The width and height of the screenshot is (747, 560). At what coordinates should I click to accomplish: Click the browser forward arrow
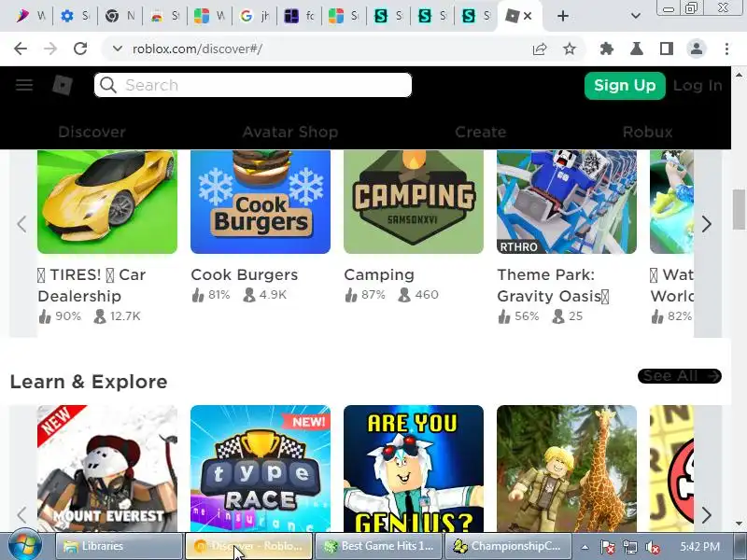click(50, 49)
